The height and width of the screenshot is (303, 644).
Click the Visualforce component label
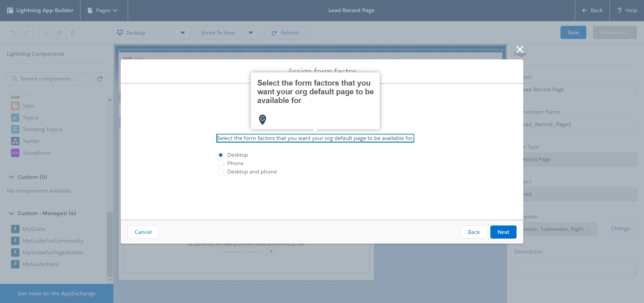click(x=36, y=153)
